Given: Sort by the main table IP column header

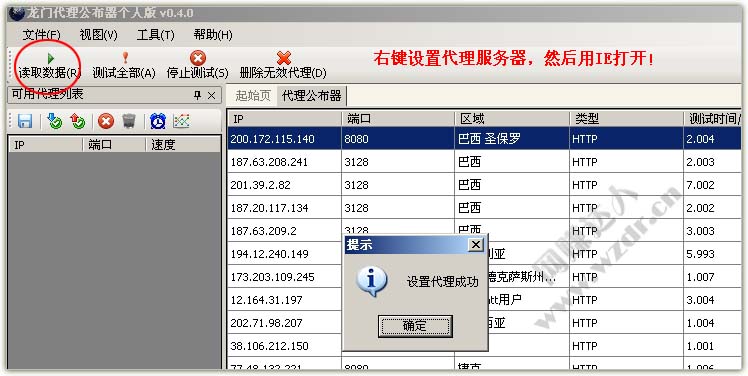Looking at the screenshot, I should point(284,119).
